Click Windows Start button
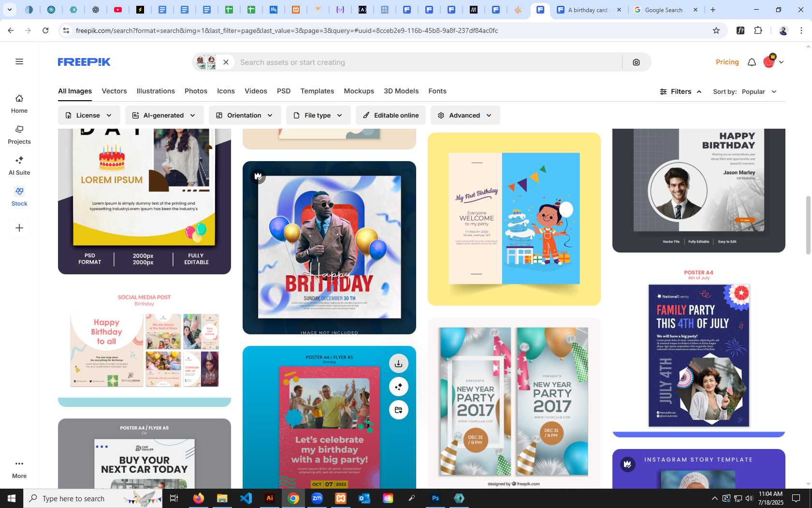This screenshot has width=812, height=508. click(x=12, y=498)
